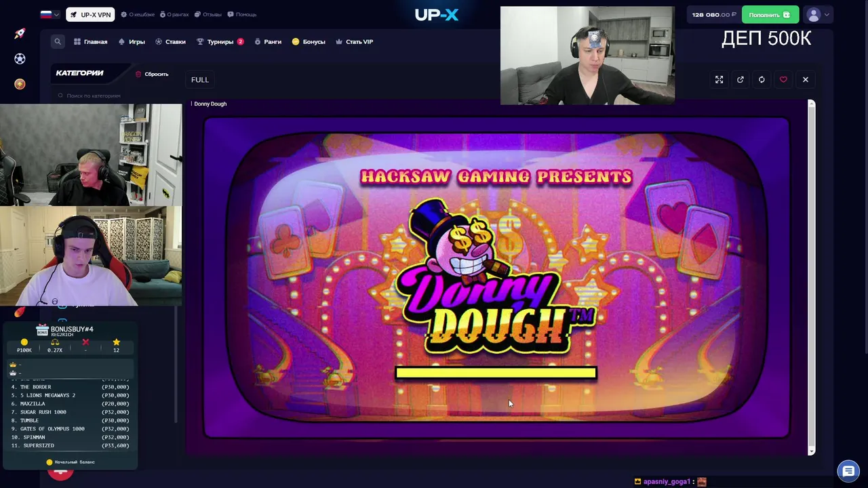Click the FULL button
The width and height of the screenshot is (868, 488).
[200, 80]
